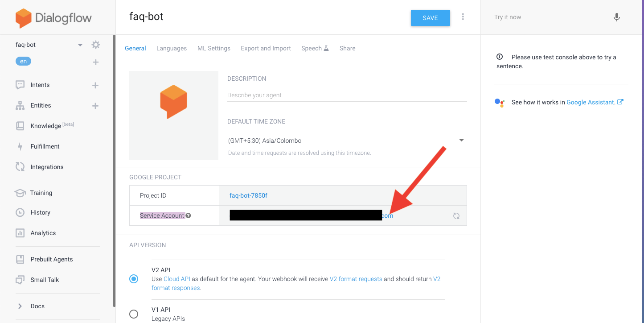Click the Analytics chart icon
The image size is (644, 323).
pyautogui.click(x=20, y=233)
